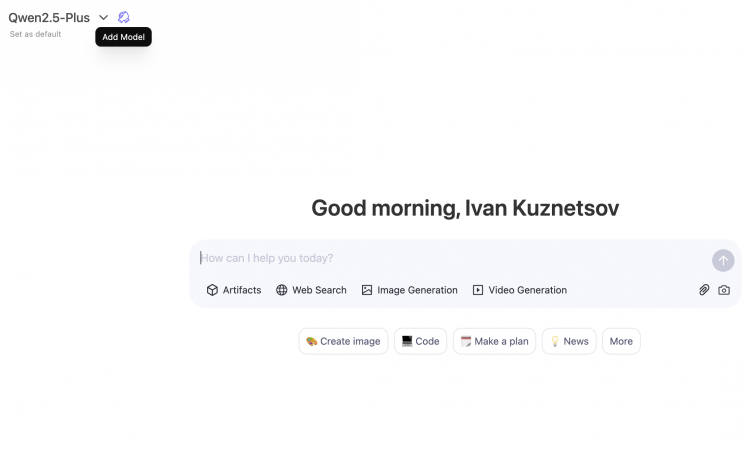
Task: Expand the More suggestions chip
Action: click(621, 341)
